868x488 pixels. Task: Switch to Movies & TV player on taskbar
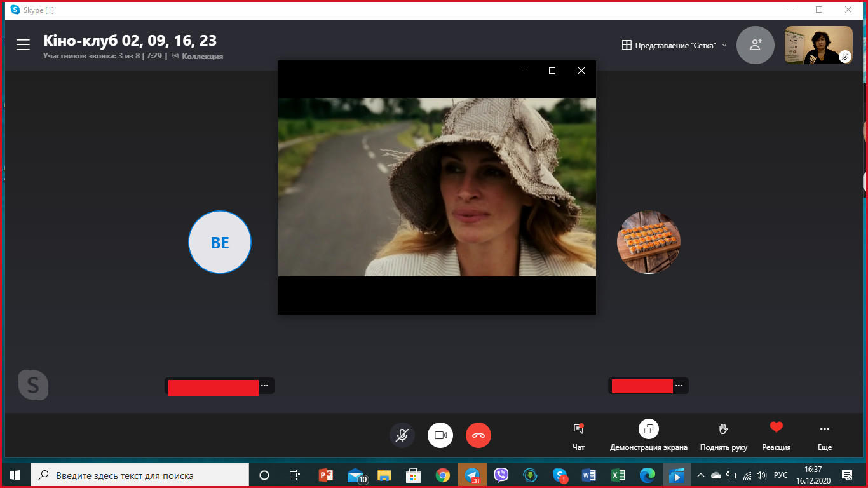pyautogui.click(x=676, y=475)
